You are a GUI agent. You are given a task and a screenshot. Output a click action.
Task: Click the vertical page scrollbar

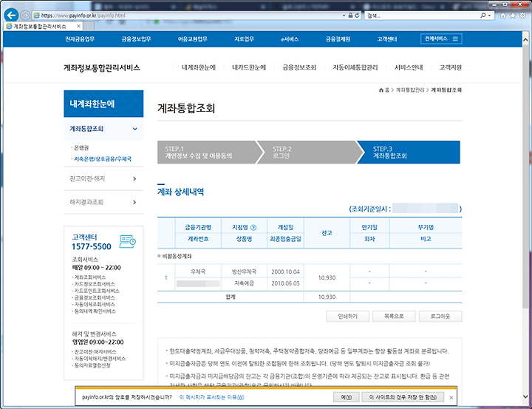[526, 177]
